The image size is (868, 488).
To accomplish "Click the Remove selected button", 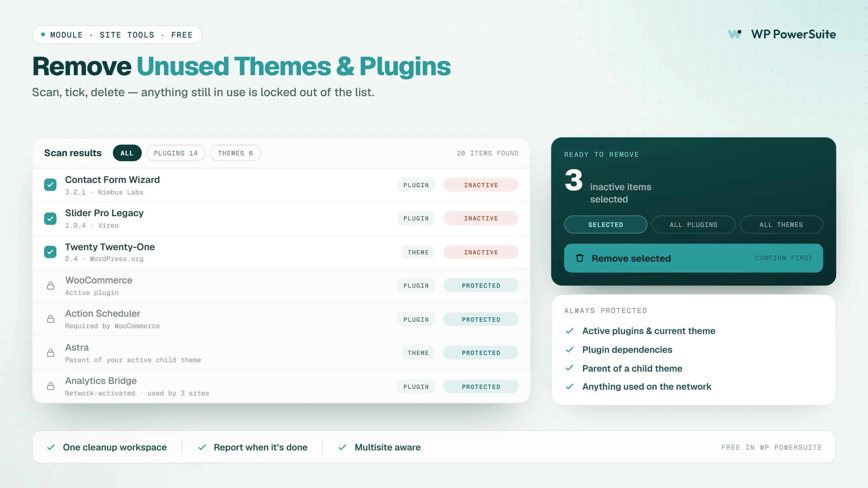I will pos(694,258).
